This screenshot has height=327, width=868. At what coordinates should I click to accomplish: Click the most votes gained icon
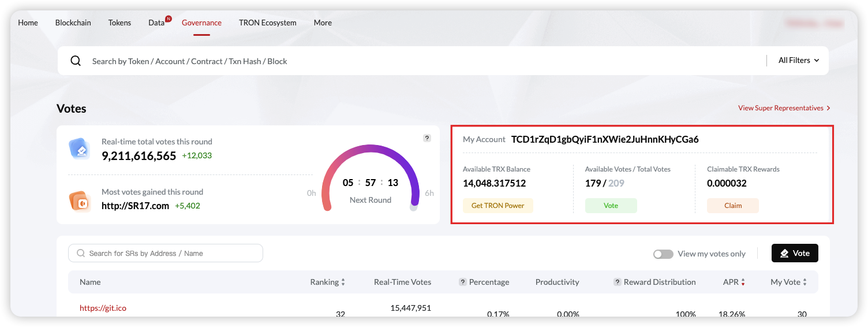(79, 202)
